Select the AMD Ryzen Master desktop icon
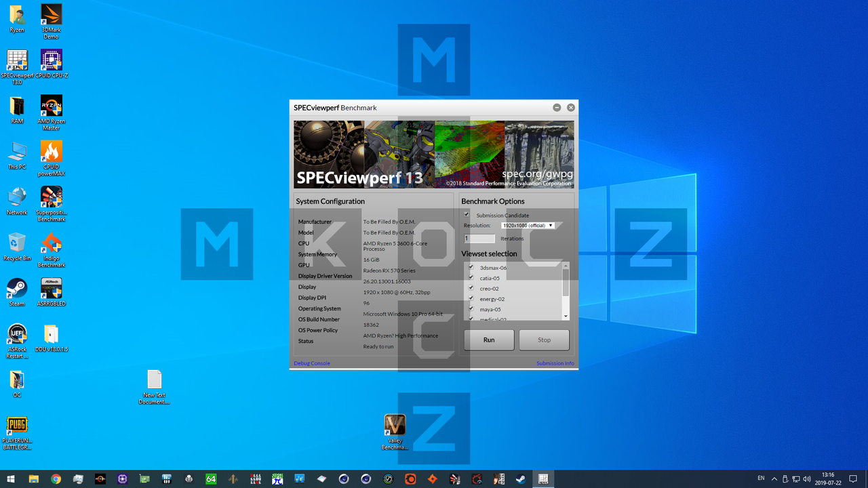868x488 pixels. [51, 113]
